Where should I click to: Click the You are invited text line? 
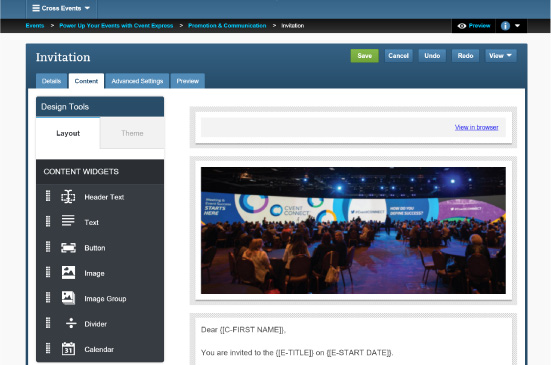(x=297, y=352)
